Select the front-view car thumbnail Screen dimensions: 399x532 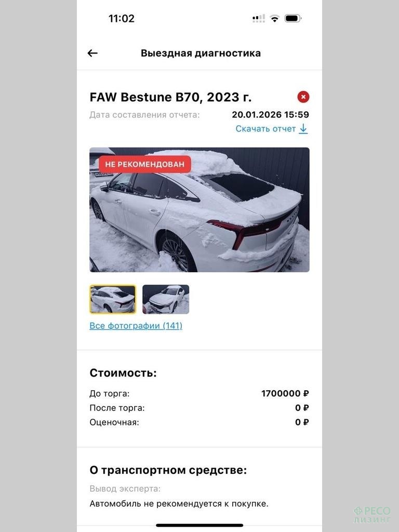pos(166,299)
